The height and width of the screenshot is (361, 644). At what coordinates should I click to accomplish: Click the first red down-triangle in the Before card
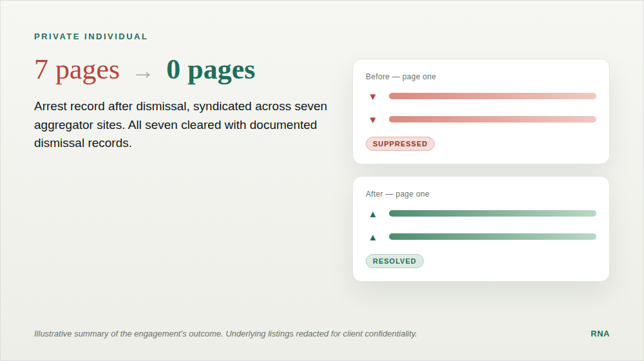click(373, 97)
